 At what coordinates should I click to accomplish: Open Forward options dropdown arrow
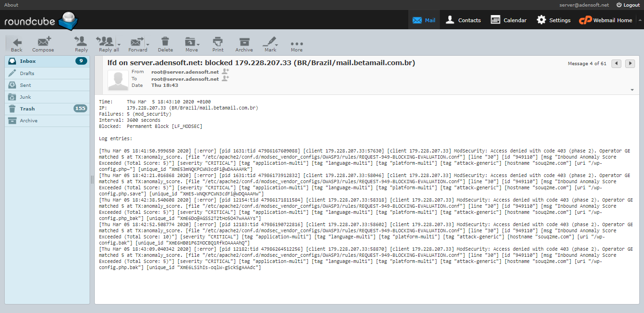tap(147, 45)
